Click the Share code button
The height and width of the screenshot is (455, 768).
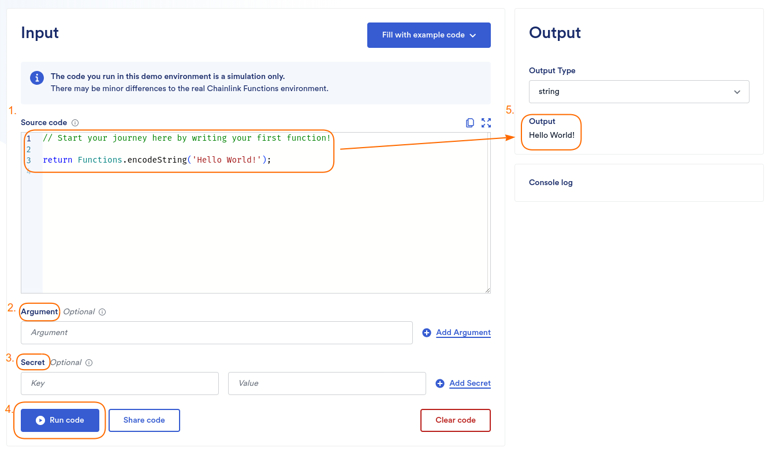coord(144,420)
